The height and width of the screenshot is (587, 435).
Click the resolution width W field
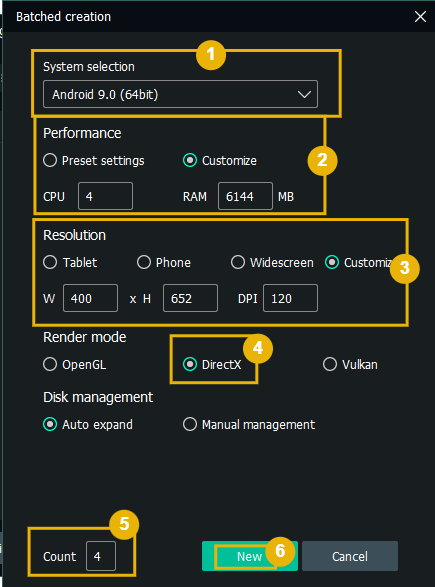90,298
